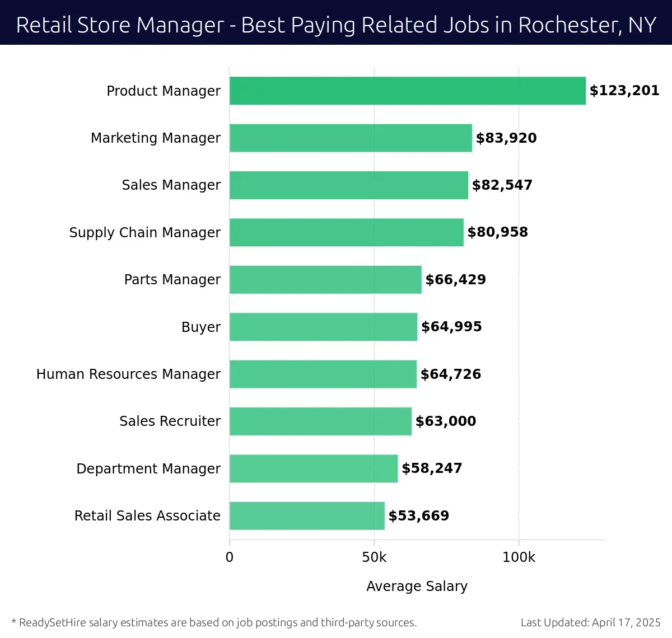Select the Parts Manager label
The height and width of the screenshot is (638, 672).
pos(172,279)
